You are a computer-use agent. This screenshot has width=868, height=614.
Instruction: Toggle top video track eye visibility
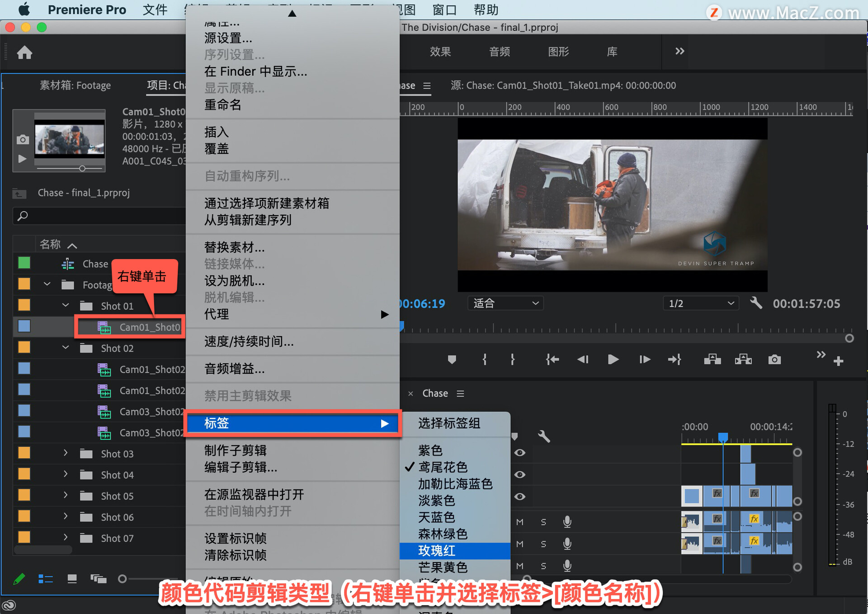pyautogui.click(x=520, y=453)
